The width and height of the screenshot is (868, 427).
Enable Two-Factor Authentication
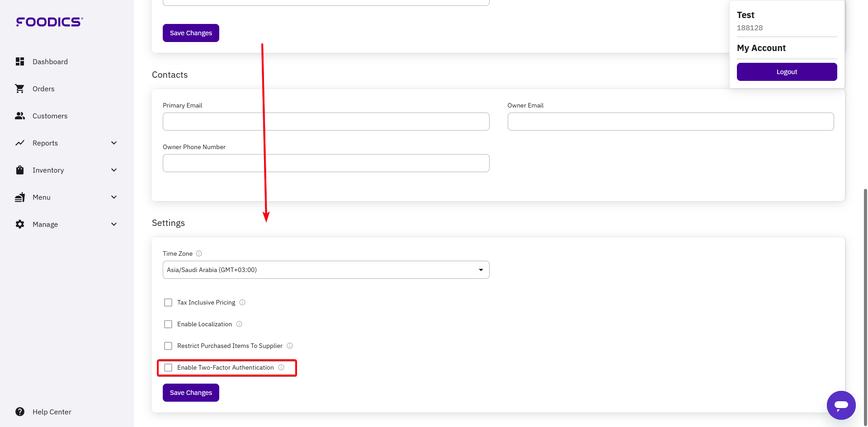[168, 367]
